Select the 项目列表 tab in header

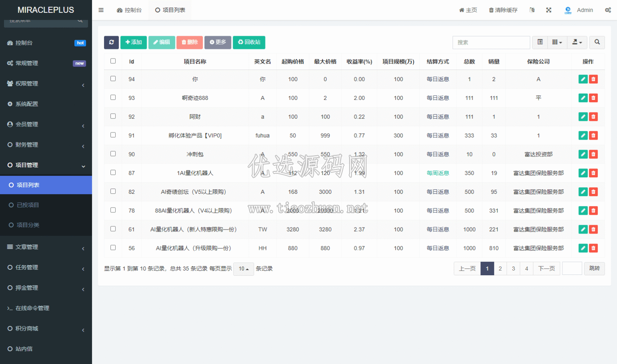[x=170, y=10]
